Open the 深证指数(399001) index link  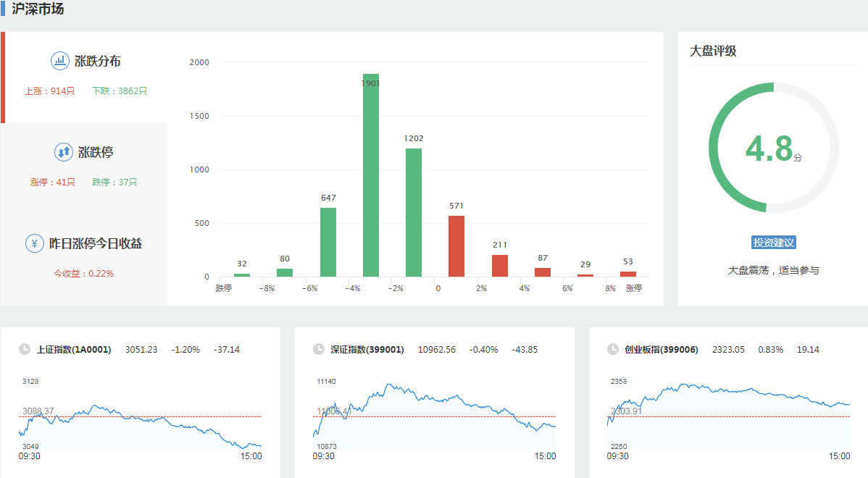(367, 350)
